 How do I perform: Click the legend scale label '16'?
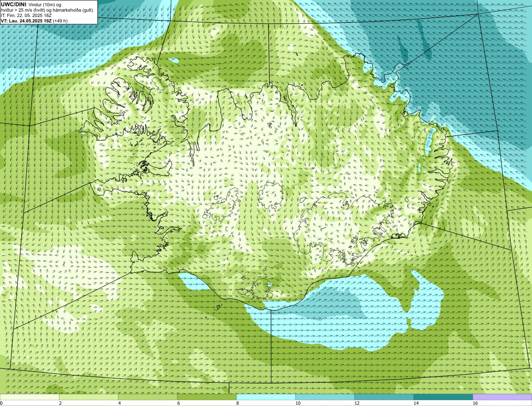coord(475,403)
